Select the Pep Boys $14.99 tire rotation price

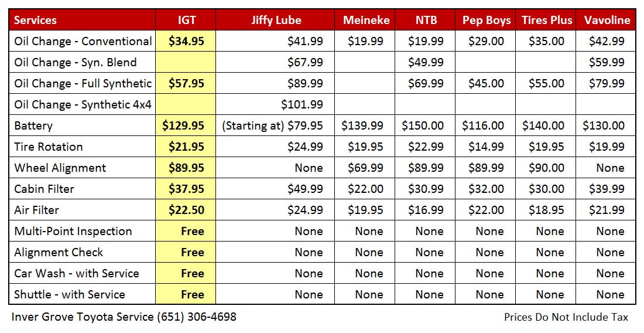pos(486,147)
